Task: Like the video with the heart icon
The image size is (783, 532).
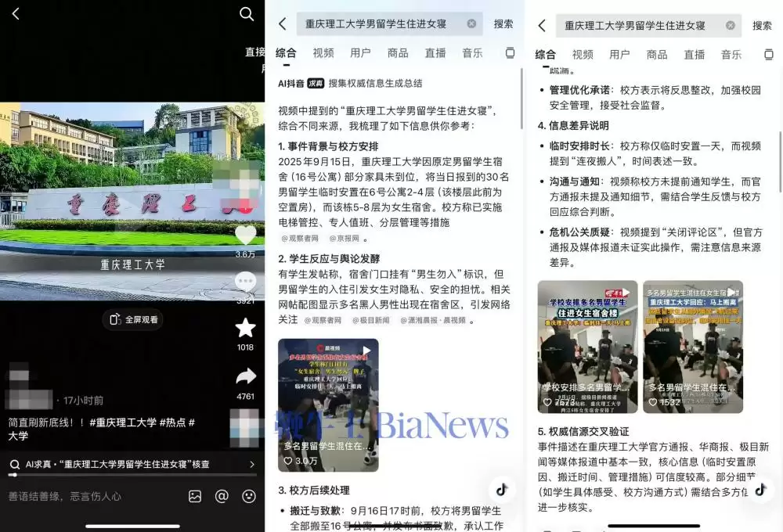Action: (246, 235)
